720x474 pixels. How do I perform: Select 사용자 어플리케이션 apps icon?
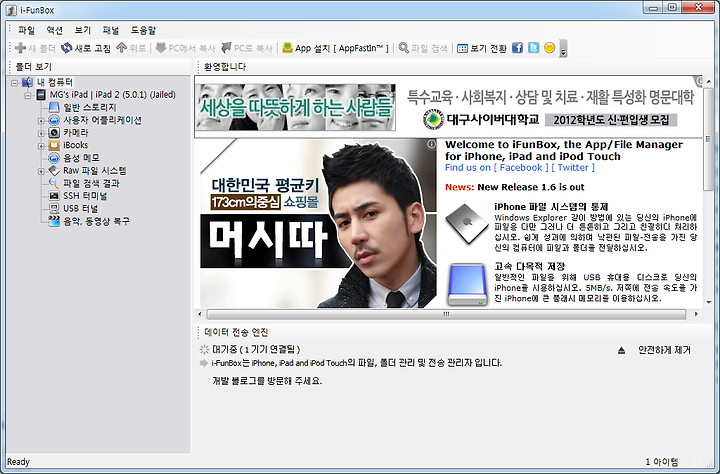pyautogui.click(x=54, y=120)
